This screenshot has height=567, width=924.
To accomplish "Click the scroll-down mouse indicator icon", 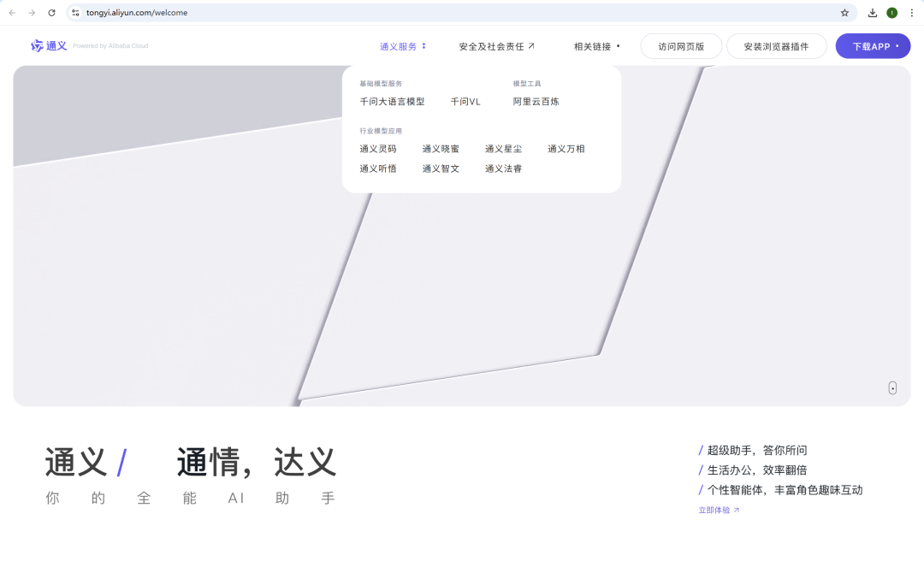I will click(x=892, y=387).
